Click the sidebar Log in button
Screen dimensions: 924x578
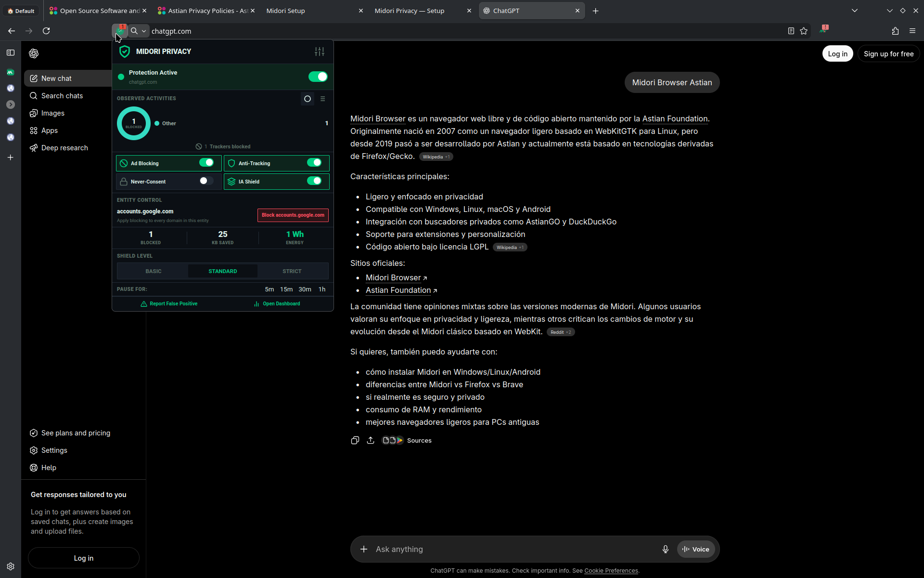84,558
